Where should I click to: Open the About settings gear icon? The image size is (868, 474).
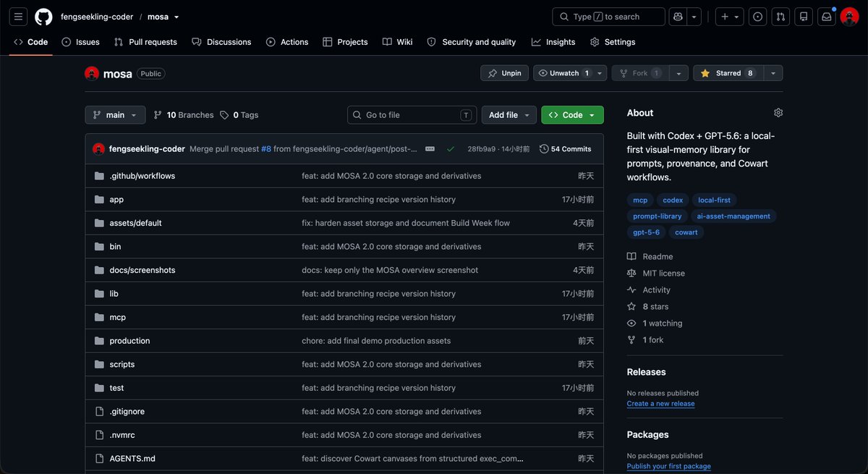click(x=778, y=113)
